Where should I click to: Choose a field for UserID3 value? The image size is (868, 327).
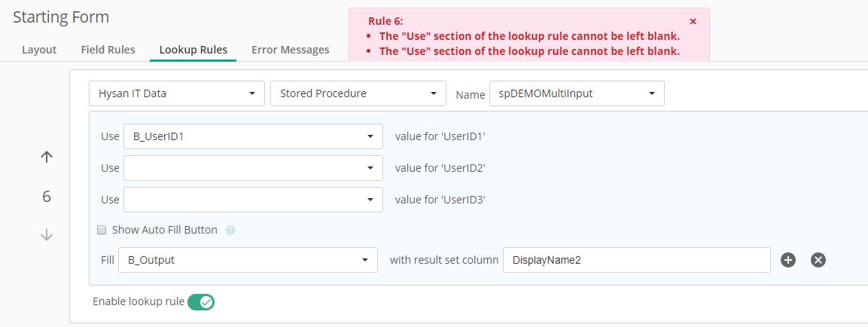tap(253, 200)
